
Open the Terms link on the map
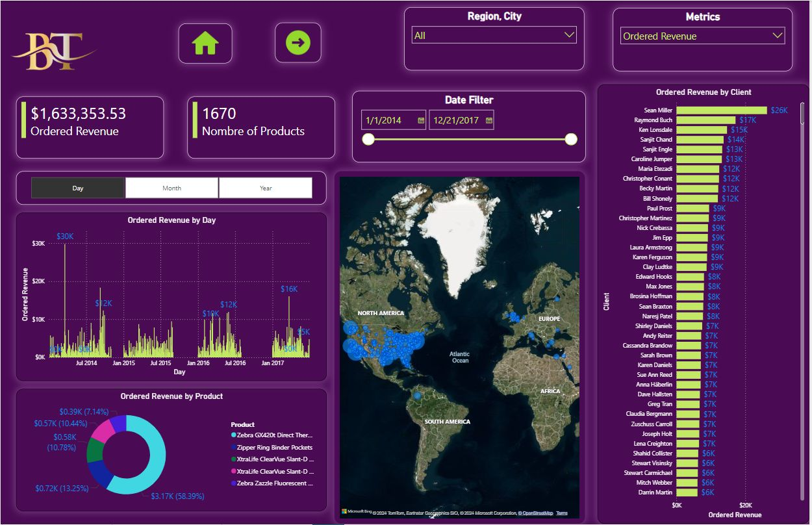click(x=562, y=513)
